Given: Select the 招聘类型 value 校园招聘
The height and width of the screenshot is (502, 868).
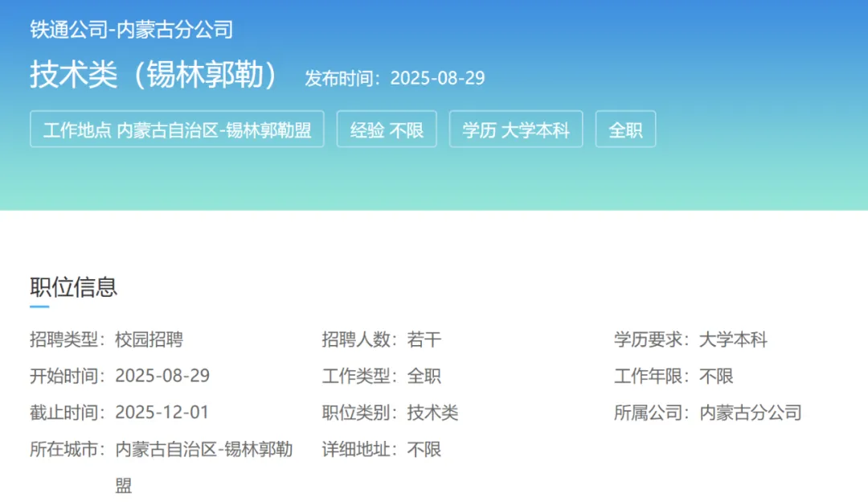Looking at the screenshot, I should pos(149,339).
